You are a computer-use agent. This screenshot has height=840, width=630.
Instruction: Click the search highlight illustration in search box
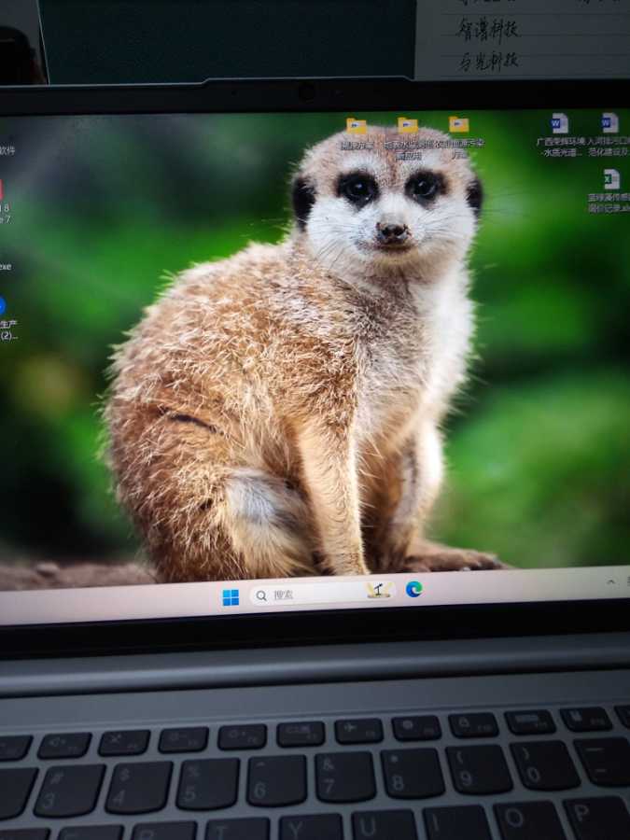pyautogui.click(x=378, y=590)
